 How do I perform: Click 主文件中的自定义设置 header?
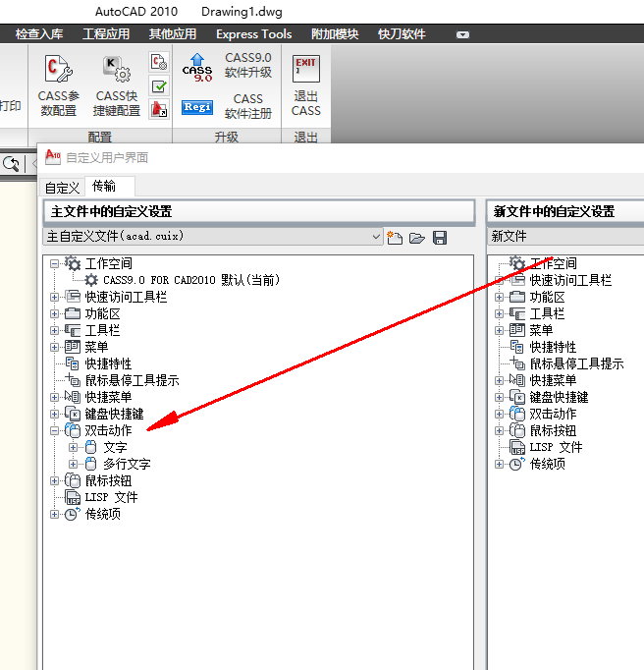point(259,211)
